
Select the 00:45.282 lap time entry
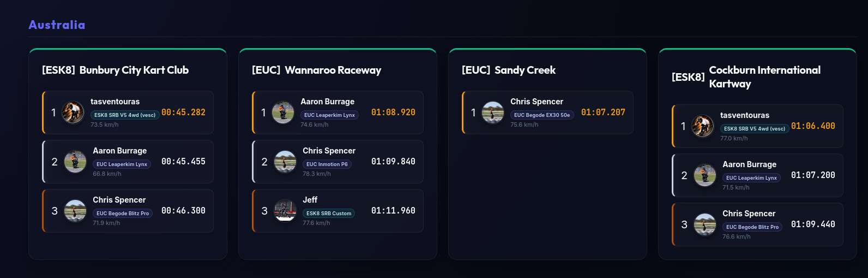(183, 113)
